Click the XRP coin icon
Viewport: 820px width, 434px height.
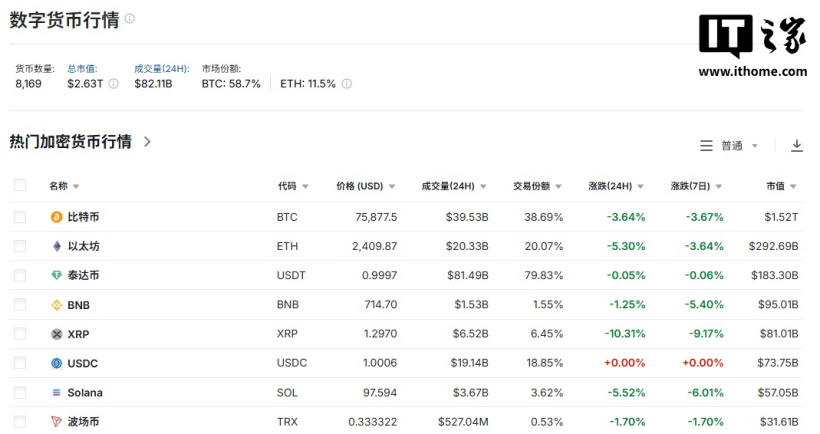click(56, 334)
